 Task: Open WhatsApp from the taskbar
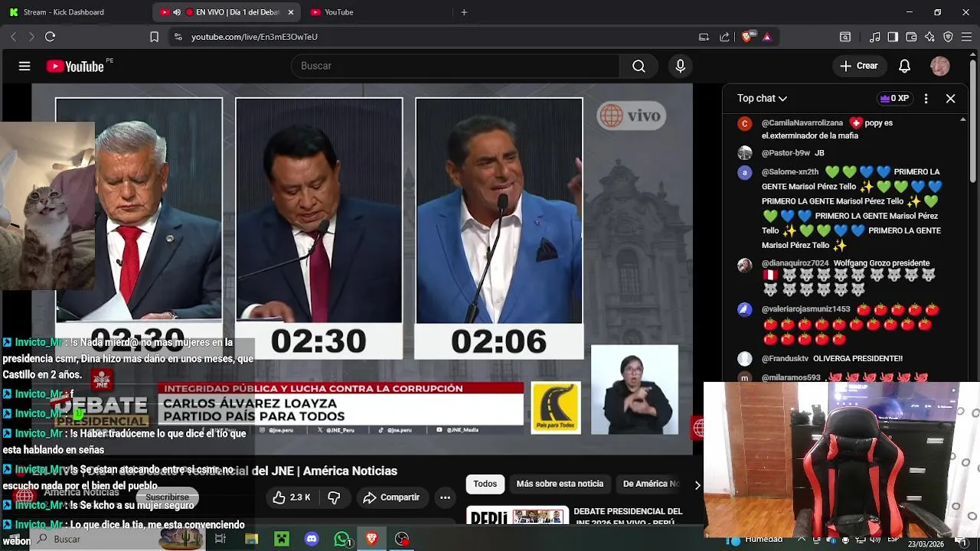pyautogui.click(x=342, y=539)
